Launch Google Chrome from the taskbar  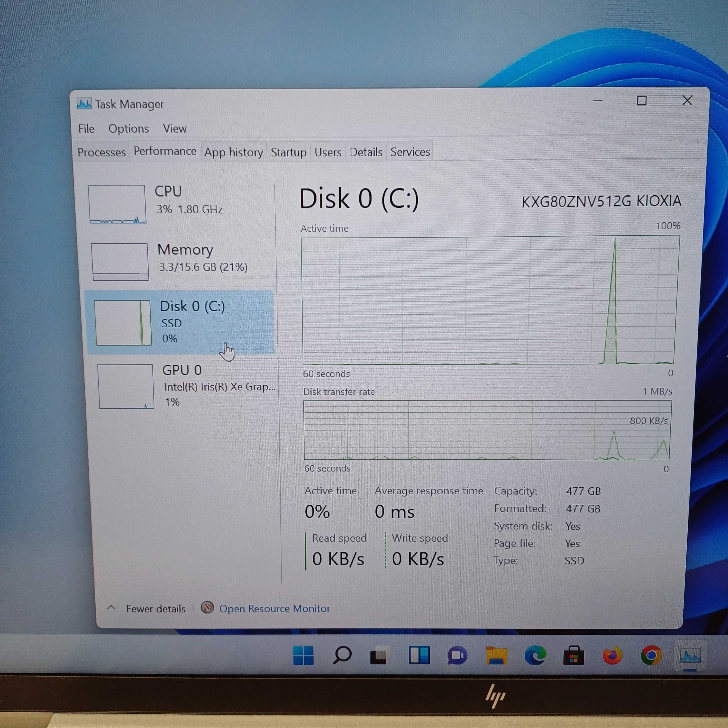click(x=651, y=656)
